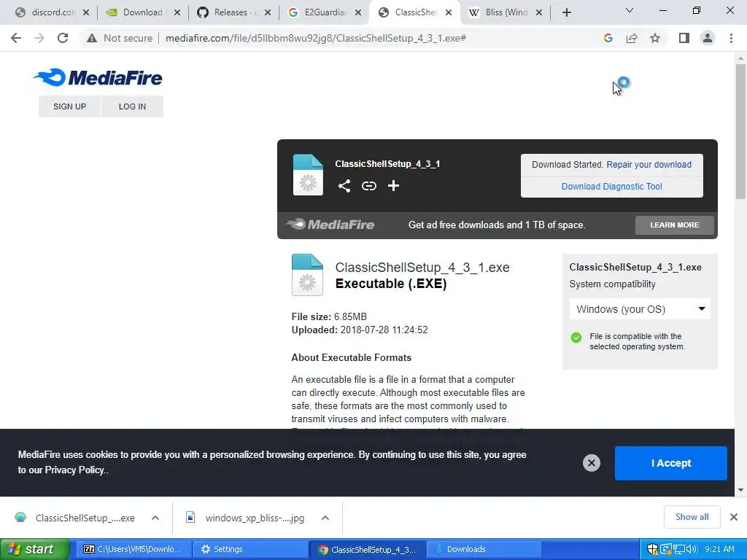
Task: Click the file type icon beside Executable (.EXE)
Action: click(x=307, y=275)
